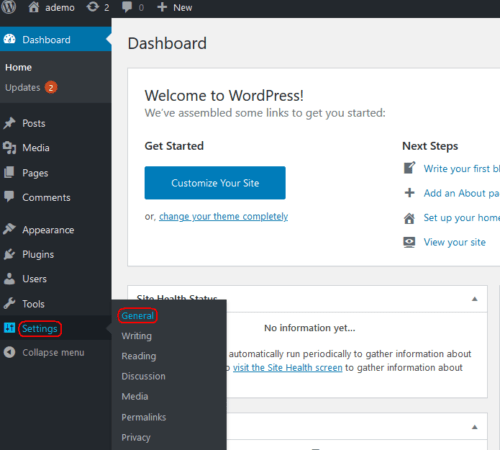Image resolution: width=500 pixels, height=450 pixels.
Task: Click the Media library icon in sidebar
Action: pyautogui.click(x=9, y=148)
